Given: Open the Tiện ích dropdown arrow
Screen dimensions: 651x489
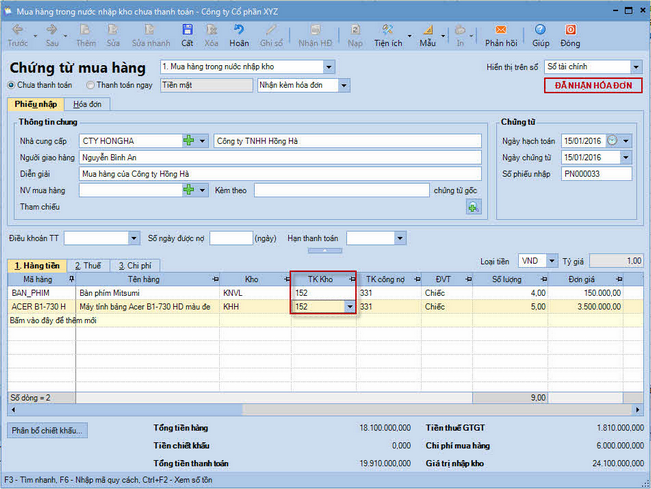Looking at the screenshot, I should tap(409, 36).
